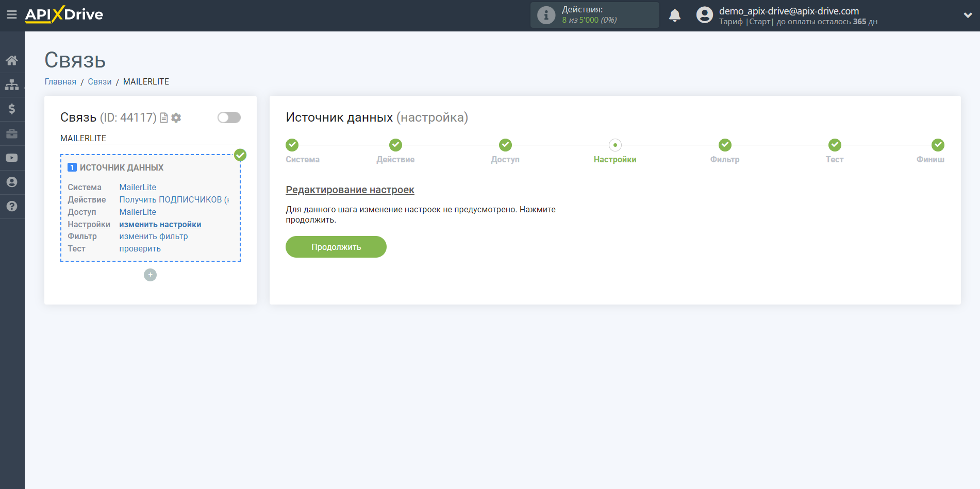The width and height of the screenshot is (980, 489).
Task: Click the Продолжить button
Action: click(336, 247)
